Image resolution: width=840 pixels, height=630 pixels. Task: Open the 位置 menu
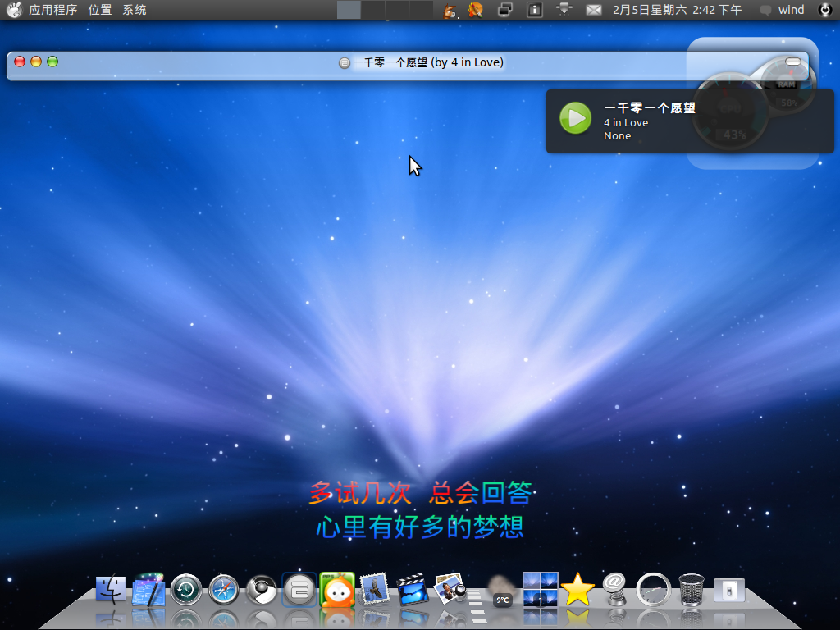[99, 10]
